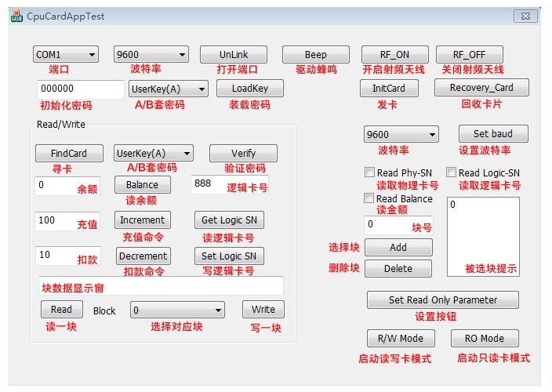Click the selected blocks list box
This screenshot has width=552, height=392.
(x=483, y=237)
